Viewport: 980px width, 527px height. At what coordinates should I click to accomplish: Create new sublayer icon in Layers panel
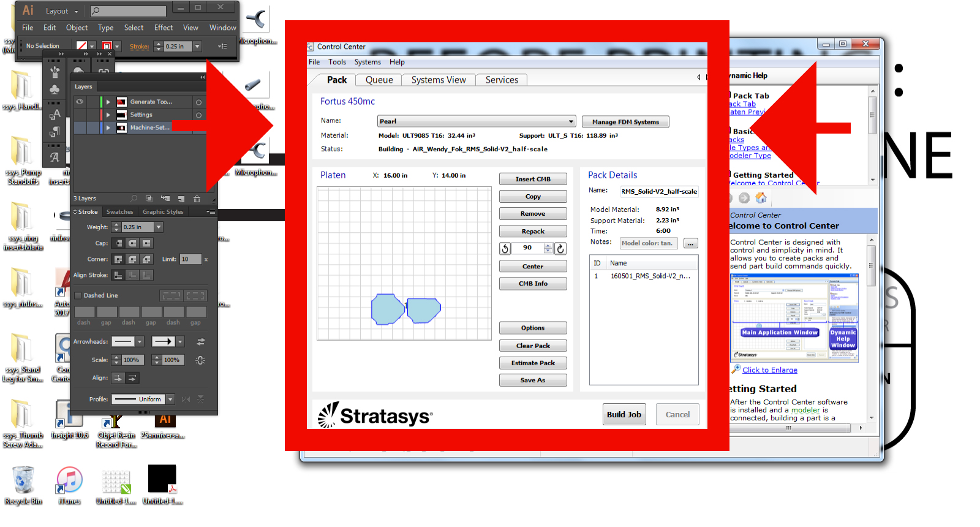[165, 199]
